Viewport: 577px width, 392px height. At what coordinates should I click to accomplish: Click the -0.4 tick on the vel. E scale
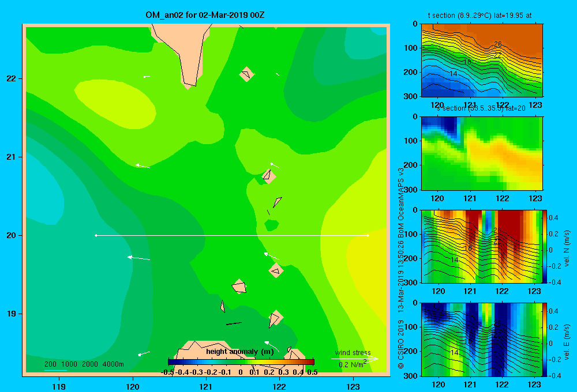coord(554,375)
